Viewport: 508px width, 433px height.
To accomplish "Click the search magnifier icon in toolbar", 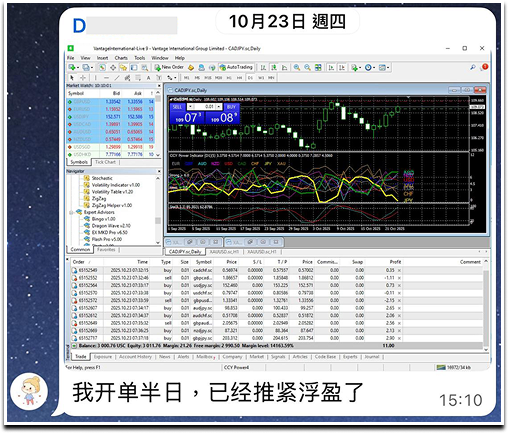I will tap(472, 67).
